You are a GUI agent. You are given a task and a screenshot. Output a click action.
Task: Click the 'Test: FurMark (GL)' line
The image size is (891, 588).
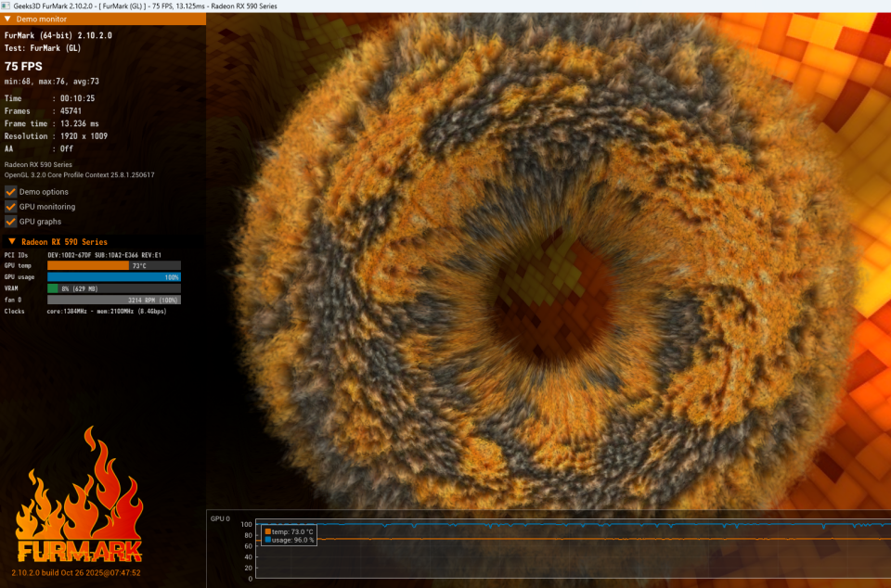[43, 48]
